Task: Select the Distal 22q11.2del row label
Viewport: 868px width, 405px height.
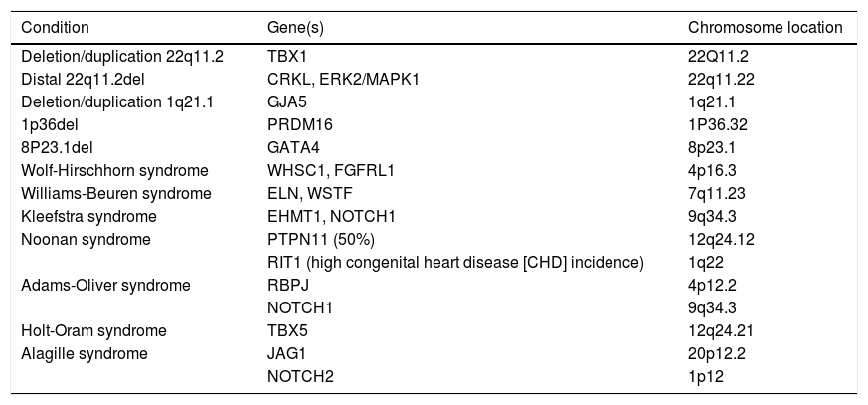Action: [85, 79]
